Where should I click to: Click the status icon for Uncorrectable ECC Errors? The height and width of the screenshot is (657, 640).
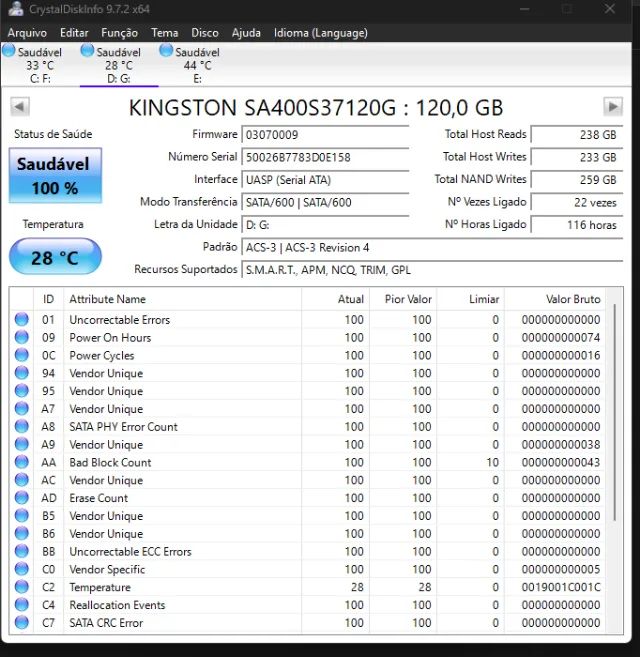(x=21, y=551)
